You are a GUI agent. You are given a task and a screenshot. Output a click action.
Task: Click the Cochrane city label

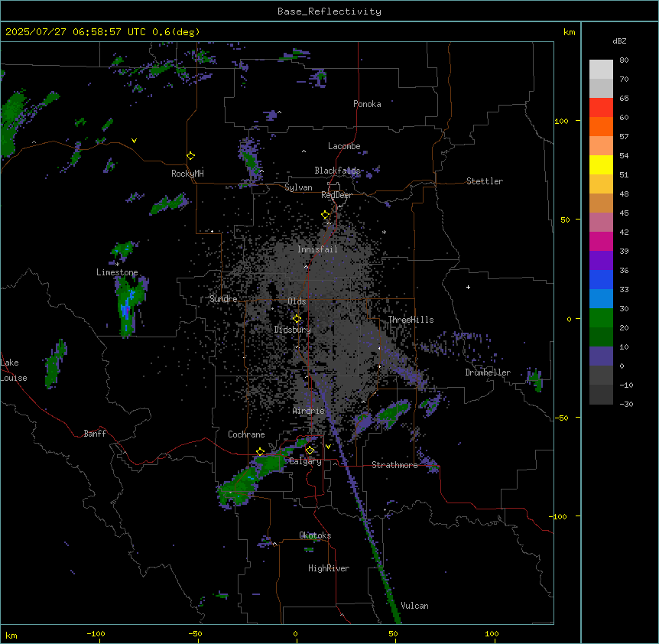click(246, 434)
